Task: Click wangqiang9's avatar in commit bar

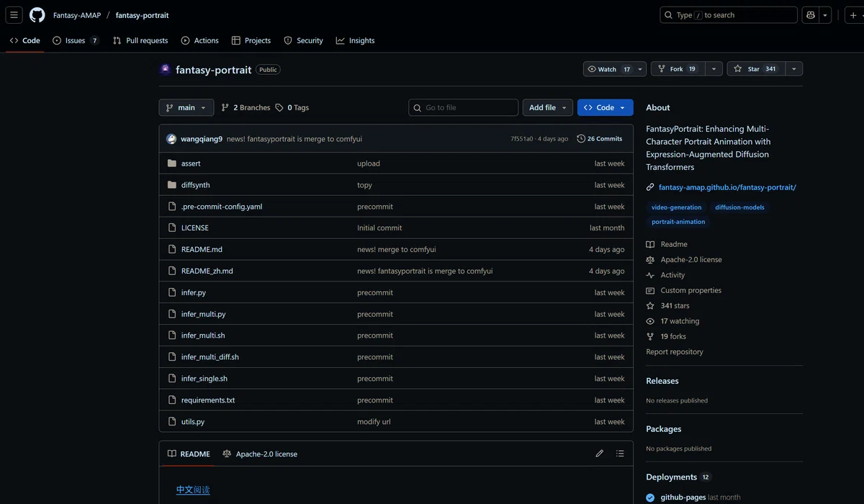Action: click(171, 139)
